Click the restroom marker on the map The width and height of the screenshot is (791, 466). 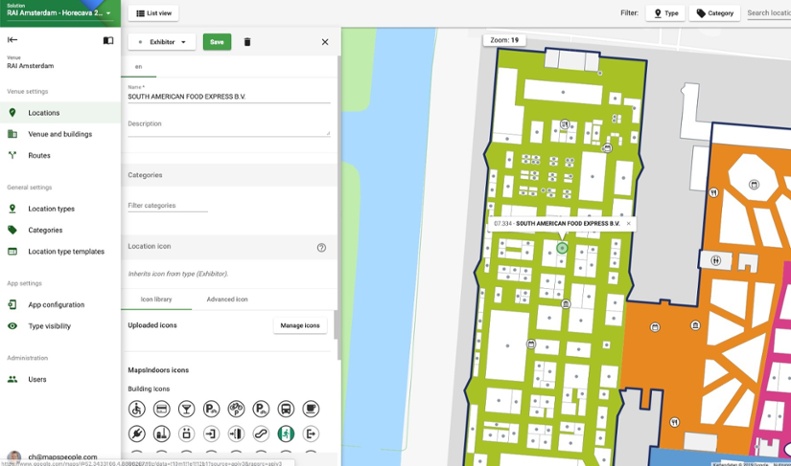tap(715, 260)
